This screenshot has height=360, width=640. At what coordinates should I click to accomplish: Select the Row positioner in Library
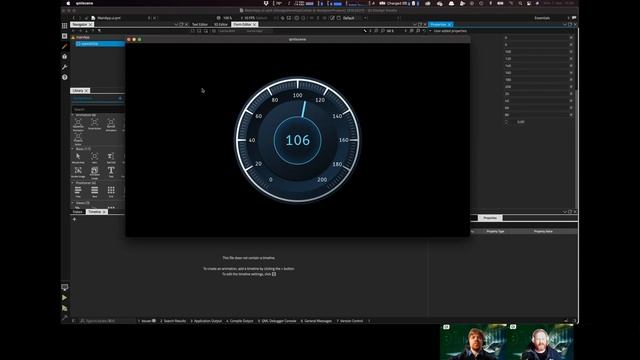[x=94, y=191]
